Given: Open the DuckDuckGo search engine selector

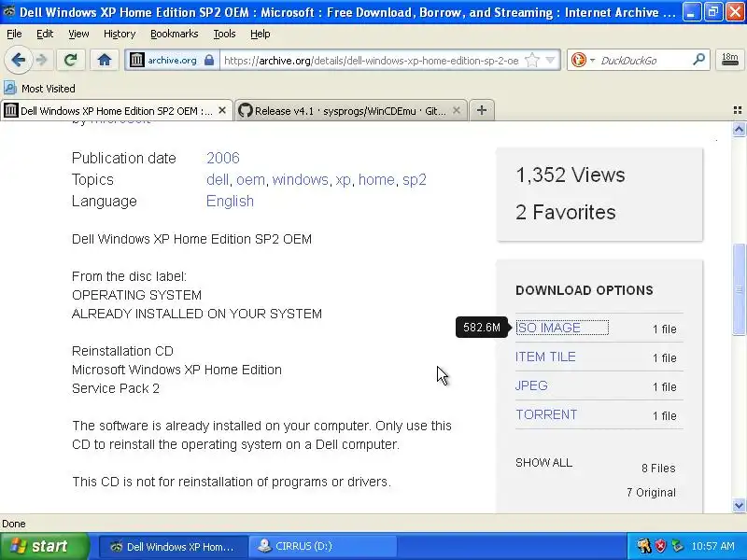Looking at the screenshot, I should [582, 60].
